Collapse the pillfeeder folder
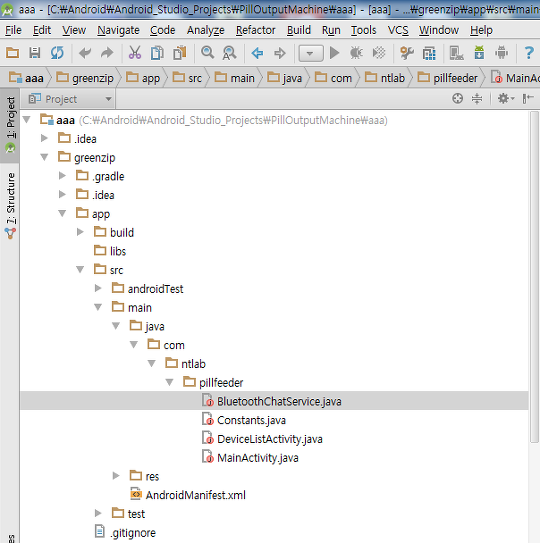The height and width of the screenshot is (543, 540). point(169,382)
